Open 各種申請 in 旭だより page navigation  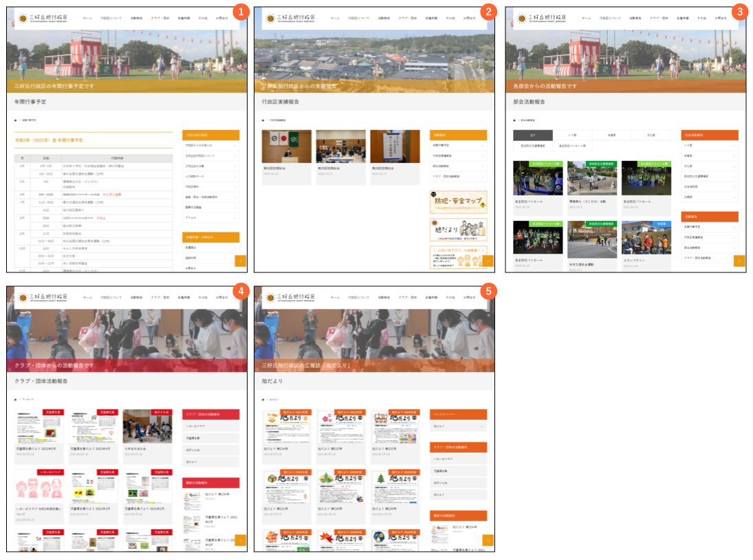(x=431, y=298)
